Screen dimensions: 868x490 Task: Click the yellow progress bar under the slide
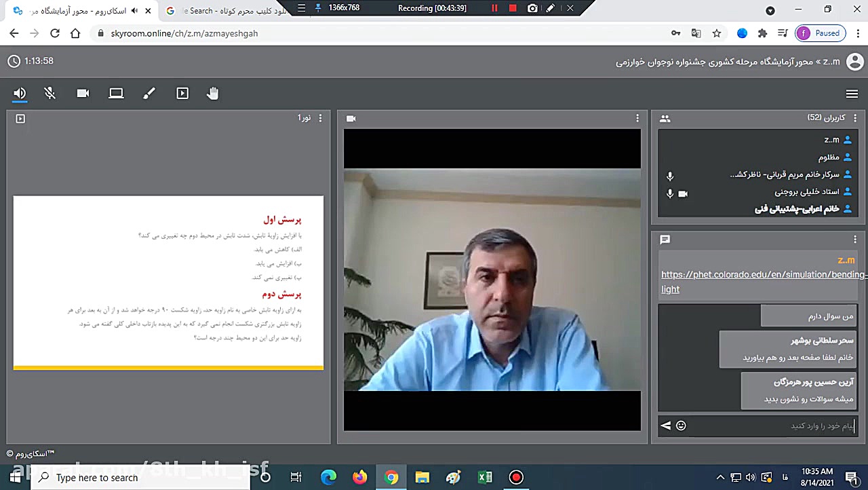(x=167, y=369)
